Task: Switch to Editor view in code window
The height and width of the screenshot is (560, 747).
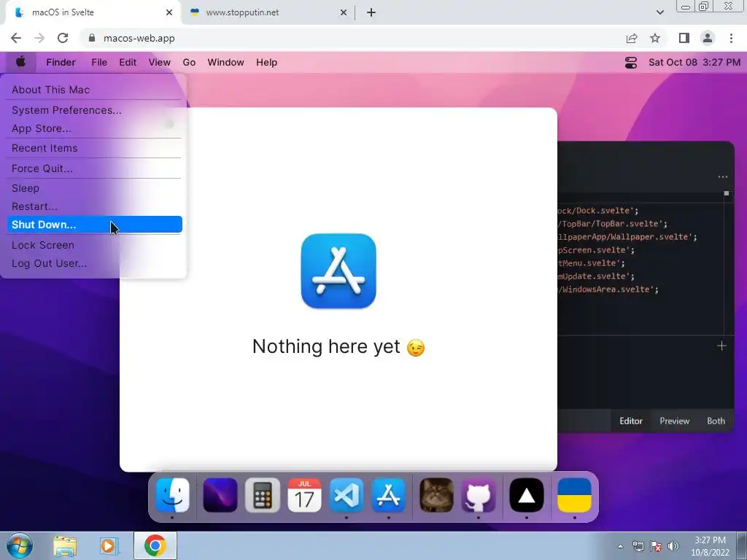Action: pos(631,421)
